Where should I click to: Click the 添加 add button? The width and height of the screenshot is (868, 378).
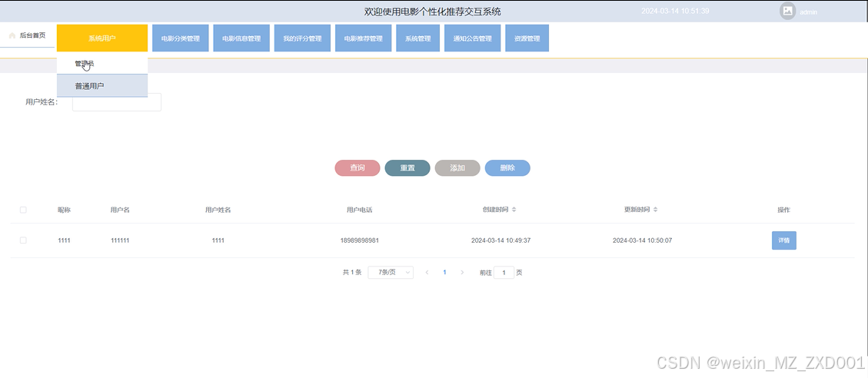[457, 167]
